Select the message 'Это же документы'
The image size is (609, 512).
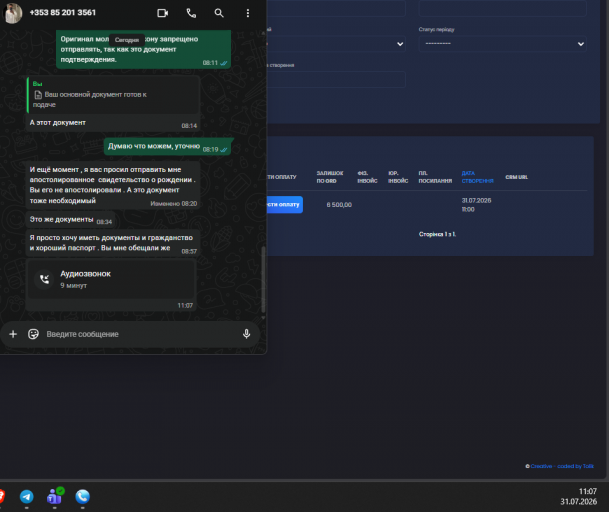pyautogui.click(x=70, y=220)
